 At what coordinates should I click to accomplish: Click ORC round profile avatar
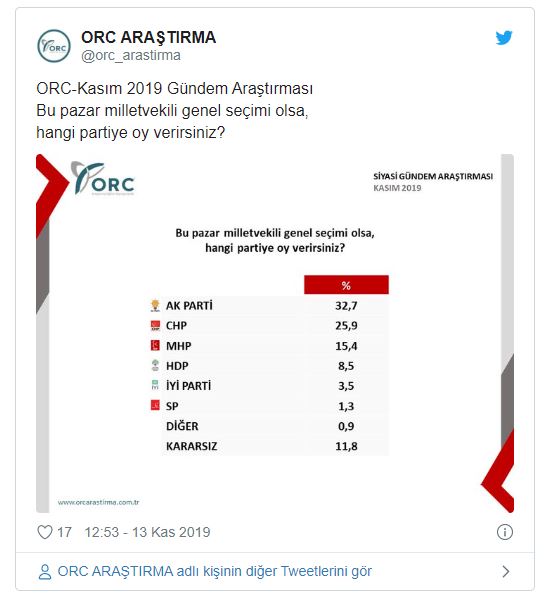(54, 46)
